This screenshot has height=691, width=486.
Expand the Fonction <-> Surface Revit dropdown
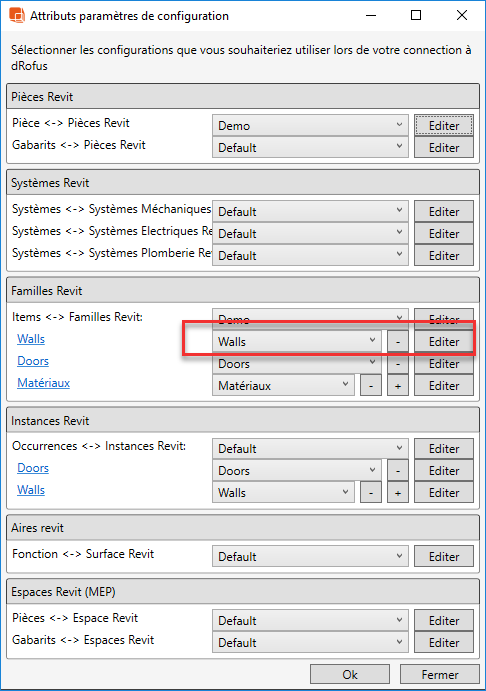point(310,557)
